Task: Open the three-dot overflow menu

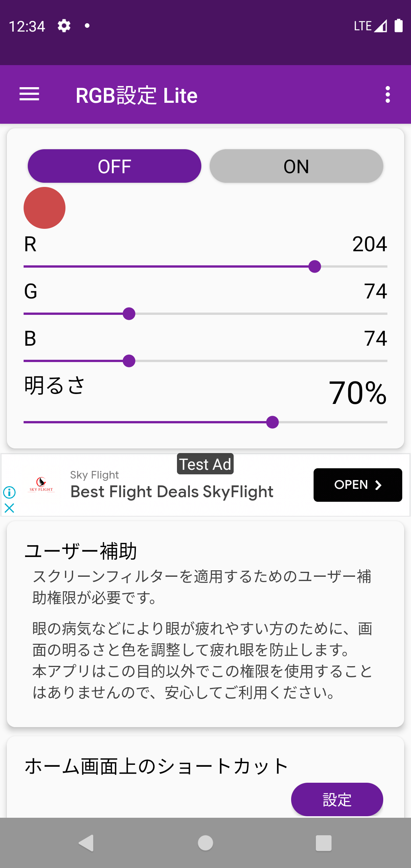Action: pos(387,94)
